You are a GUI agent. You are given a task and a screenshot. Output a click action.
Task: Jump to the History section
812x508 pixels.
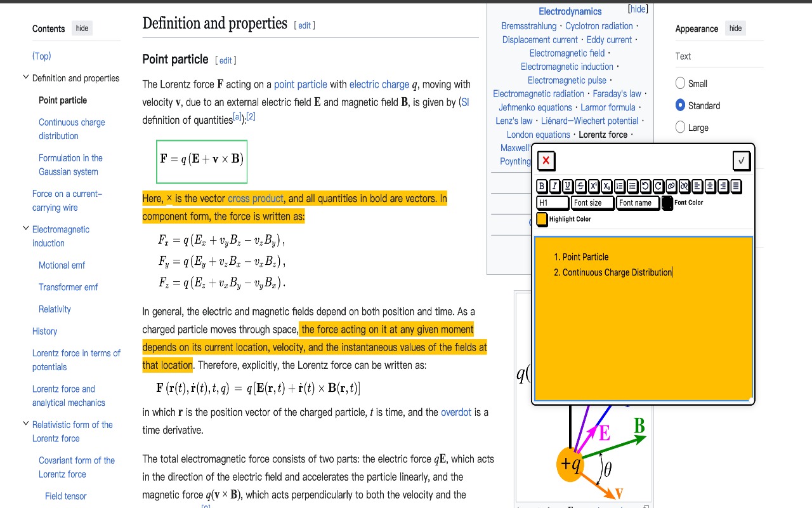[44, 331]
